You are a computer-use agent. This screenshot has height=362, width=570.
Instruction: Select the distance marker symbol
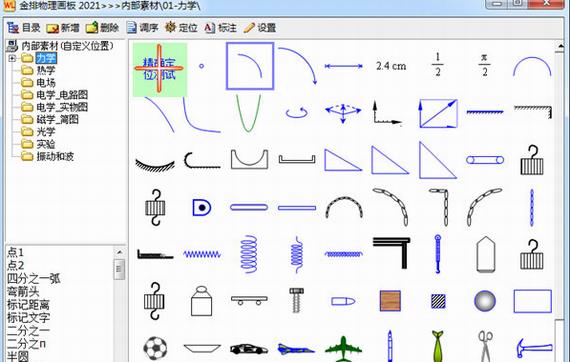click(x=344, y=66)
